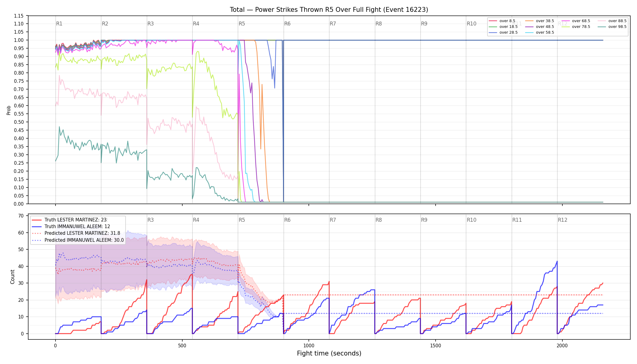Click the R6 round marker in top chart
The image size is (637, 364).
(287, 24)
